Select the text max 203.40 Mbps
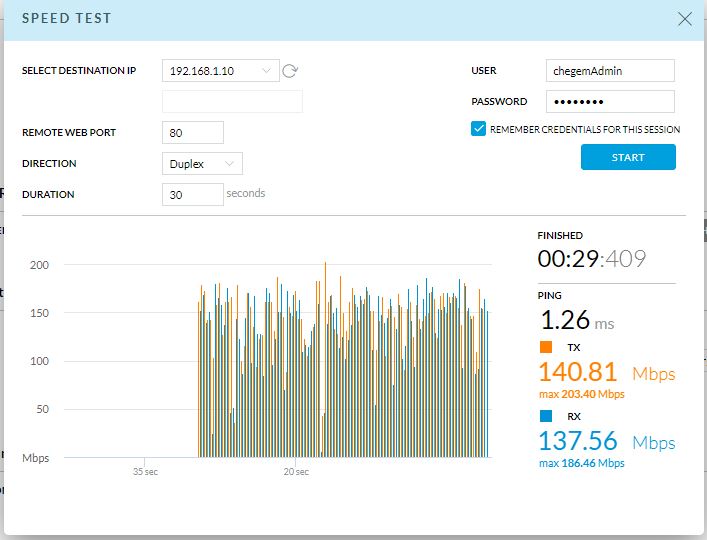The height and width of the screenshot is (540, 707). 582,394
